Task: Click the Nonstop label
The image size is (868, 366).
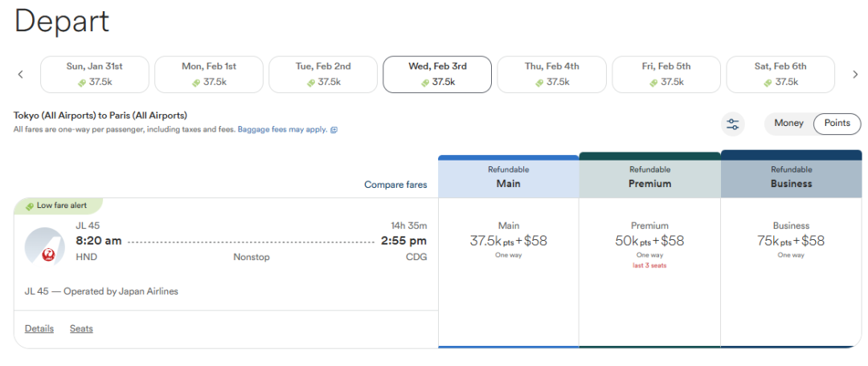Action: (252, 257)
